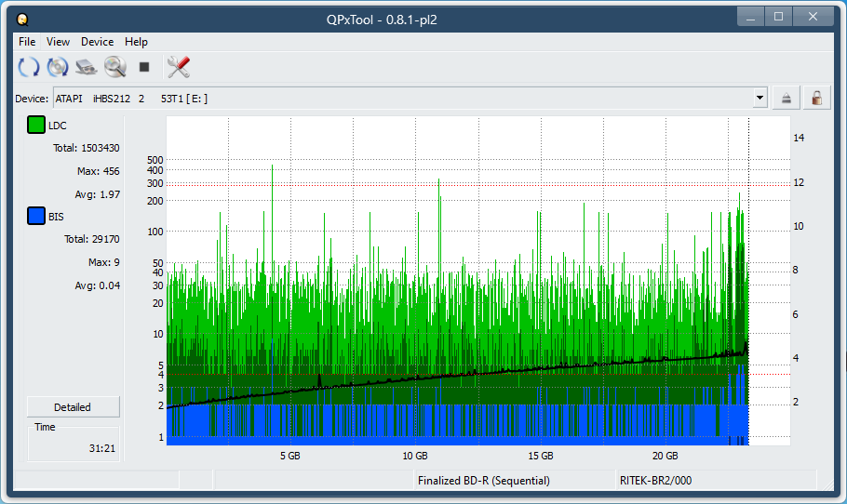Click the LDC Avg: 1.97 value
Viewport: 847px width, 504px height.
[x=97, y=194]
